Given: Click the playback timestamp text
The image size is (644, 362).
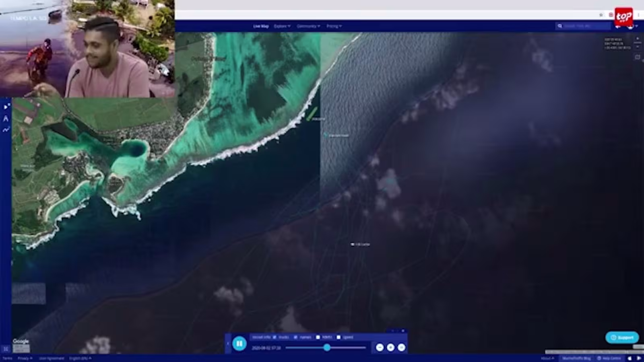Looking at the screenshot, I should coord(266,348).
